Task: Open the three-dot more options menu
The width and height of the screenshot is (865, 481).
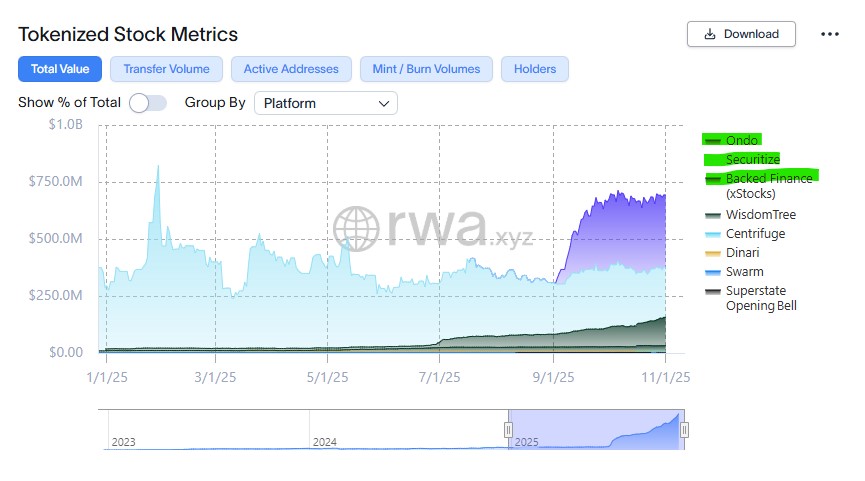Action: pos(829,34)
